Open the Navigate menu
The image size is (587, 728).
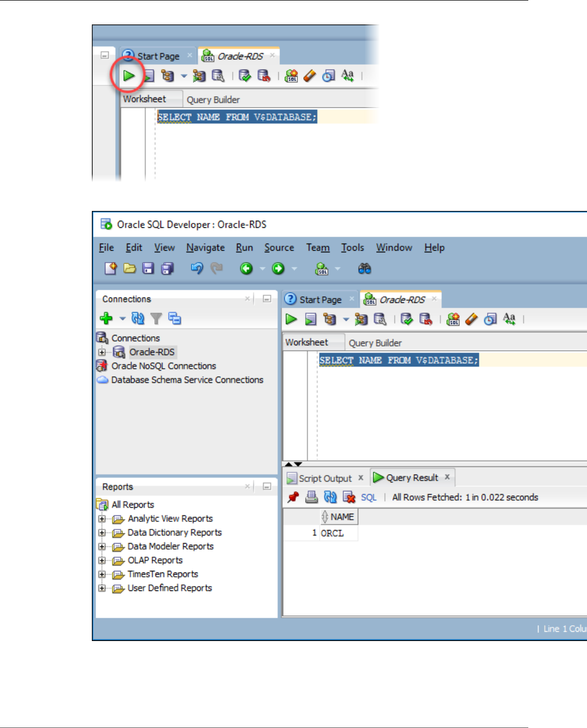(205, 247)
